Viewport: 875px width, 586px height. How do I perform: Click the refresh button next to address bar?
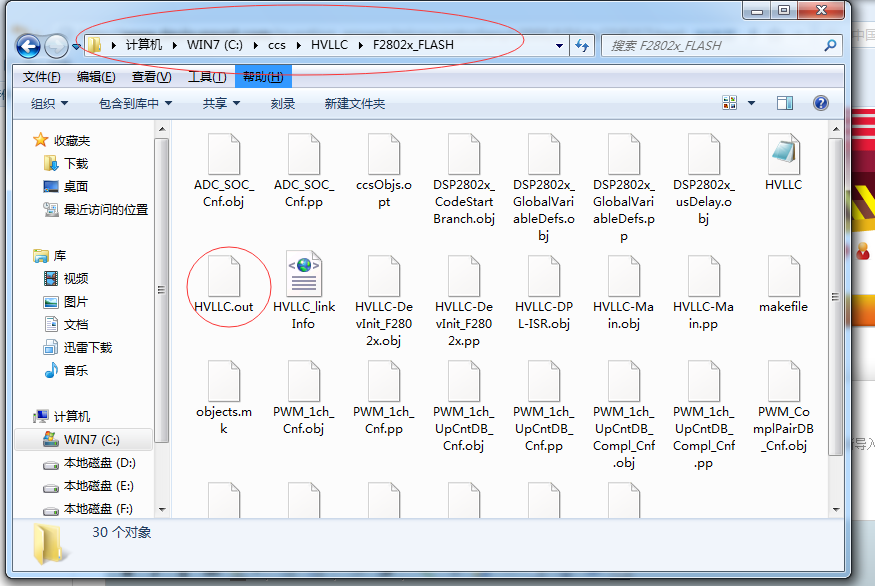tap(582, 45)
